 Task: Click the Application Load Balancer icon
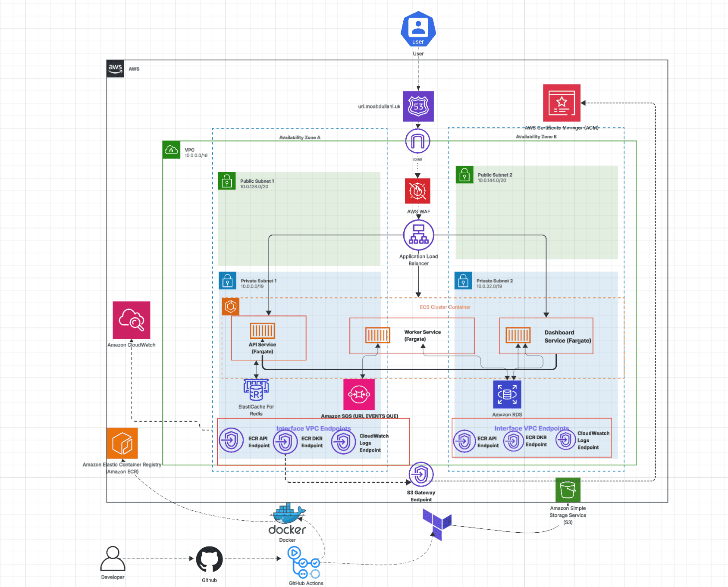[418, 235]
